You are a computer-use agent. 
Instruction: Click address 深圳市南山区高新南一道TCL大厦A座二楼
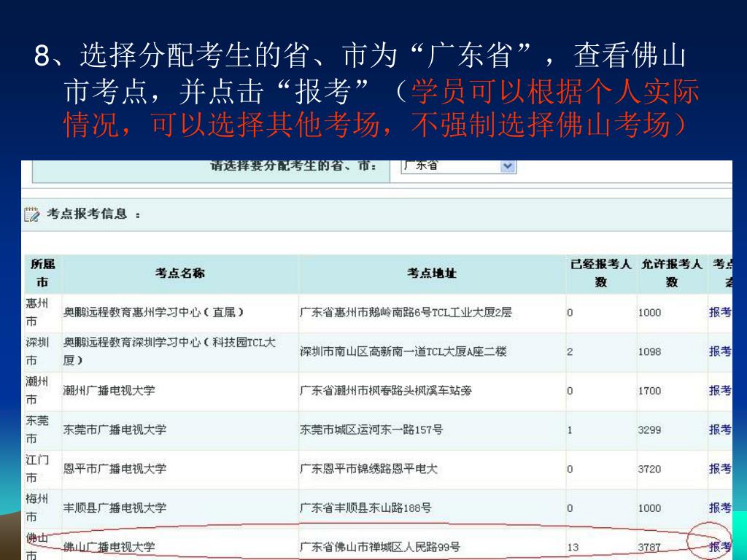(x=403, y=351)
